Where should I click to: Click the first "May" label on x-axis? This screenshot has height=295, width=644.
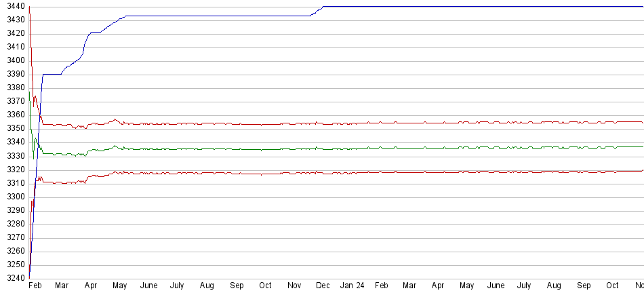pos(119,286)
